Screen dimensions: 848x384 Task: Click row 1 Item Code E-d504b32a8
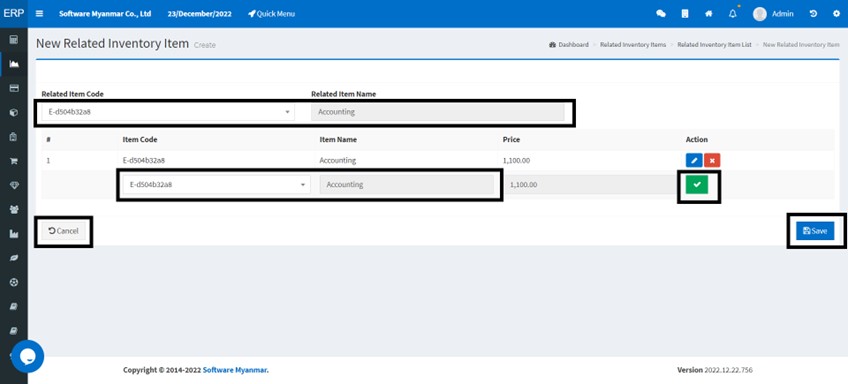point(144,161)
